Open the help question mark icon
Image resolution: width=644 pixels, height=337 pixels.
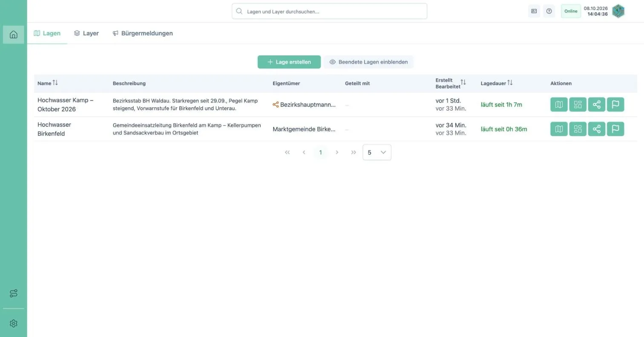[x=549, y=11]
